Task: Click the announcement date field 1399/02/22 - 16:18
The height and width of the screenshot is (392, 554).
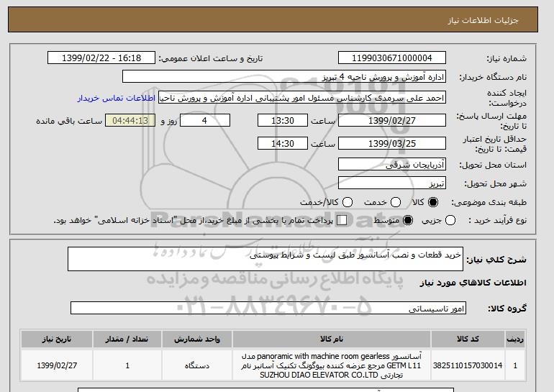Action: pos(101,58)
